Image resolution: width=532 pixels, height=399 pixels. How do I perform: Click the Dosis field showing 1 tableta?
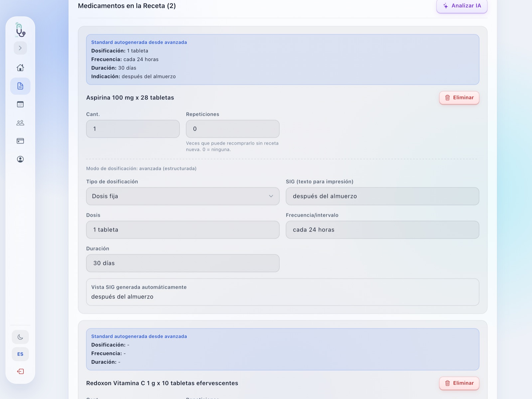[x=183, y=230]
